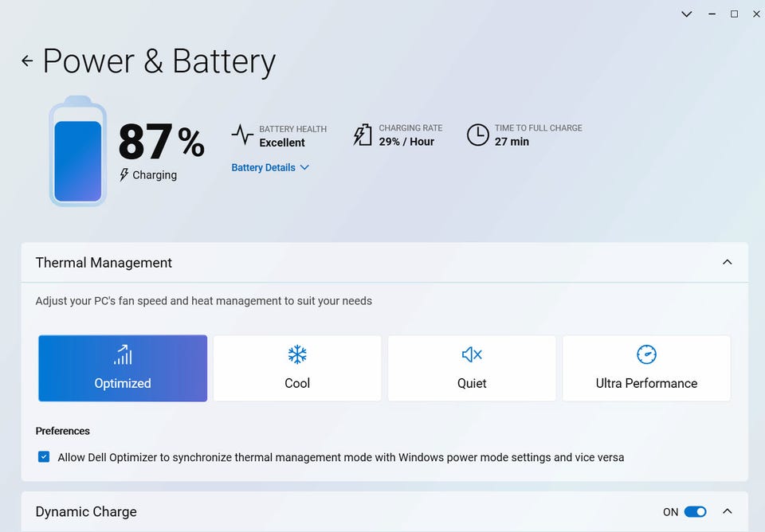Click the snowflake icon in Cool mode
765x532 pixels.
(297, 354)
